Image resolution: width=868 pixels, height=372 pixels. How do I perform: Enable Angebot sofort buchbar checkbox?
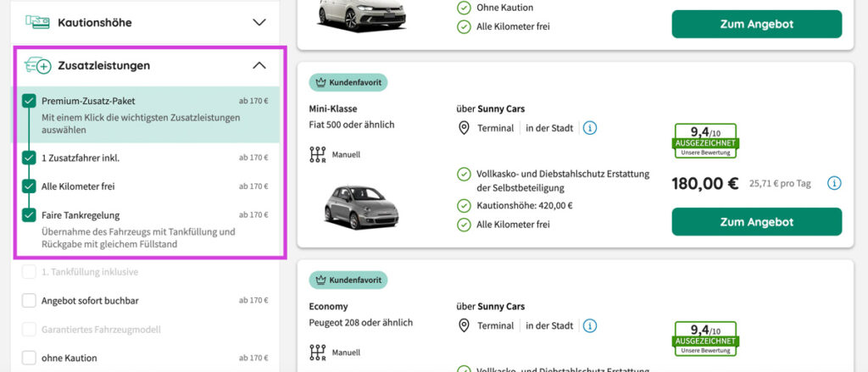click(x=29, y=301)
